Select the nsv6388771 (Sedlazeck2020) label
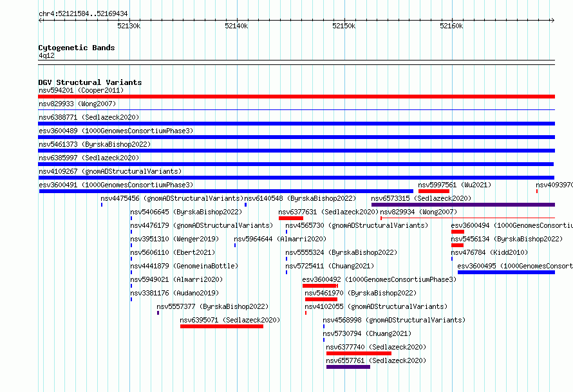Image resolution: width=573 pixels, height=392 pixels. click(x=89, y=117)
